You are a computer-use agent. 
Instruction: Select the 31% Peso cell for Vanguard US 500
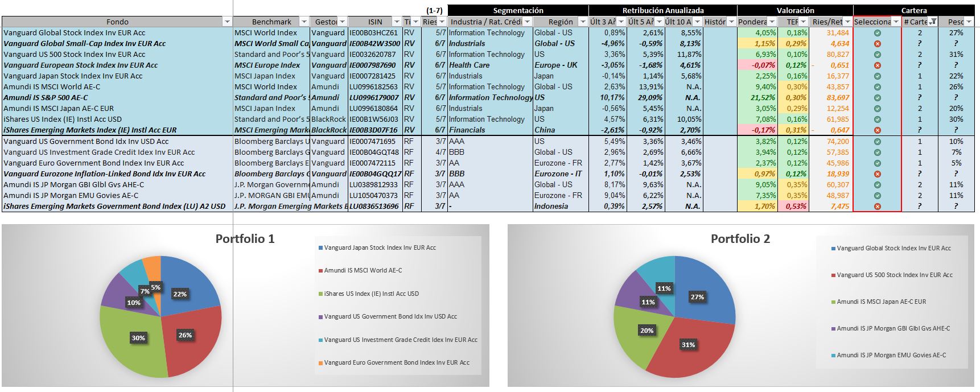(x=956, y=55)
